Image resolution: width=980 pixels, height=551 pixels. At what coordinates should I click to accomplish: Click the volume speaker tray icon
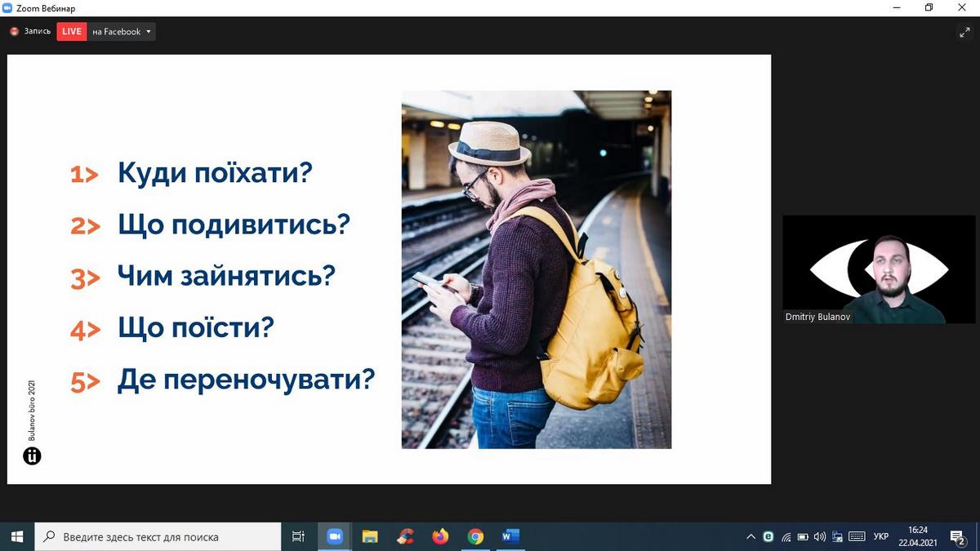point(819,536)
